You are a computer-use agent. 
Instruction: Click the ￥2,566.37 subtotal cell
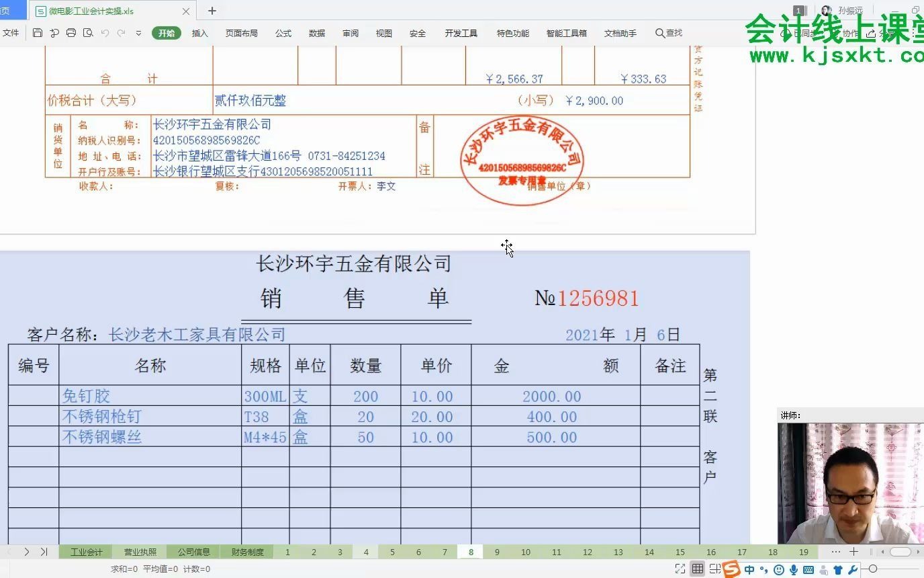(x=514, y=79)
